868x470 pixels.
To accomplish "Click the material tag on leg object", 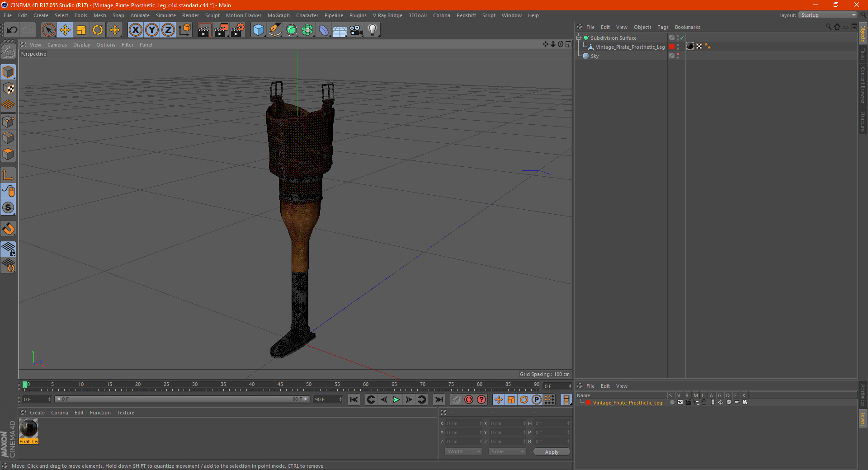I will coord(690,46).
